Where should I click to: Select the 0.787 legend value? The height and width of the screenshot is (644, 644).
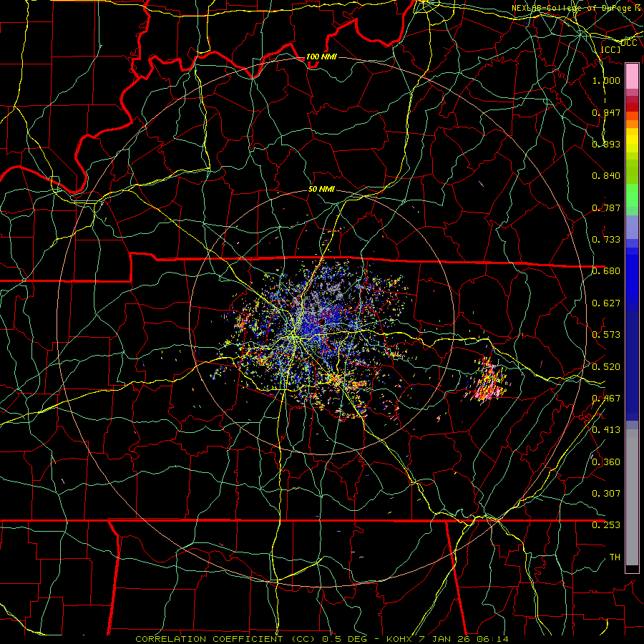click(x=606, y=208)
